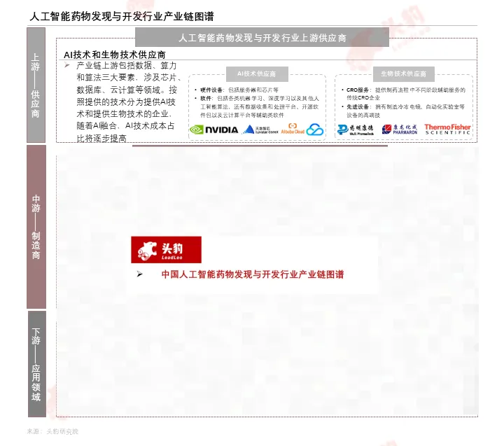Click the Thermo Fisher Scientific logo

(x=447, y=129)
